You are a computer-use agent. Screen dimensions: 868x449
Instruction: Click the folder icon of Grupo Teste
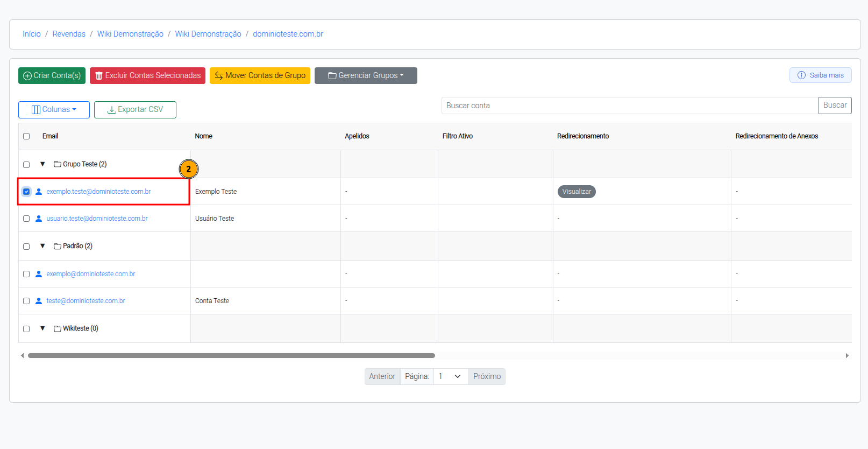coord(58,164)
